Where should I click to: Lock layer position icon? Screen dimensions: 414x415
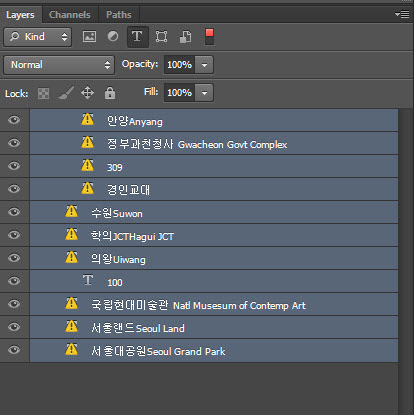87,93
